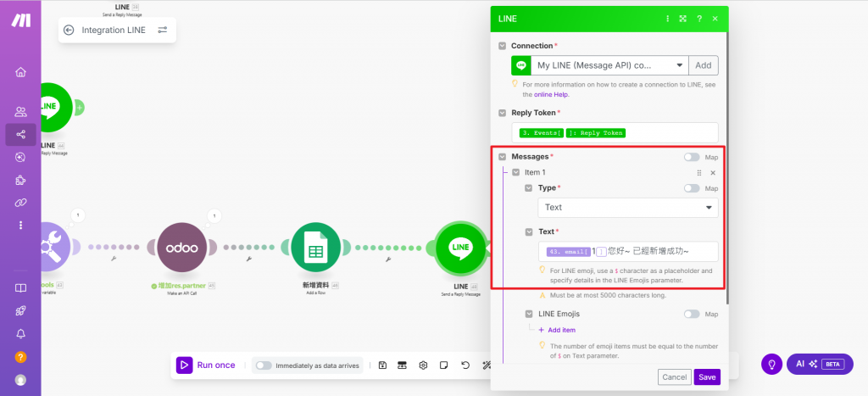868x396 pixels.
Task: Select the Google Sheets module on canvas
Action: click(x=315, y=248)
